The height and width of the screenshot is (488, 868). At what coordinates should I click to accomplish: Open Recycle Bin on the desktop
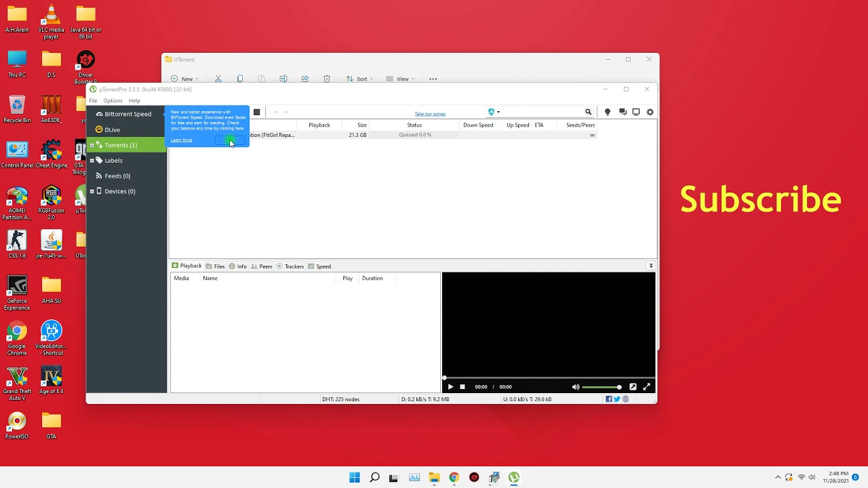coord(17,109)
